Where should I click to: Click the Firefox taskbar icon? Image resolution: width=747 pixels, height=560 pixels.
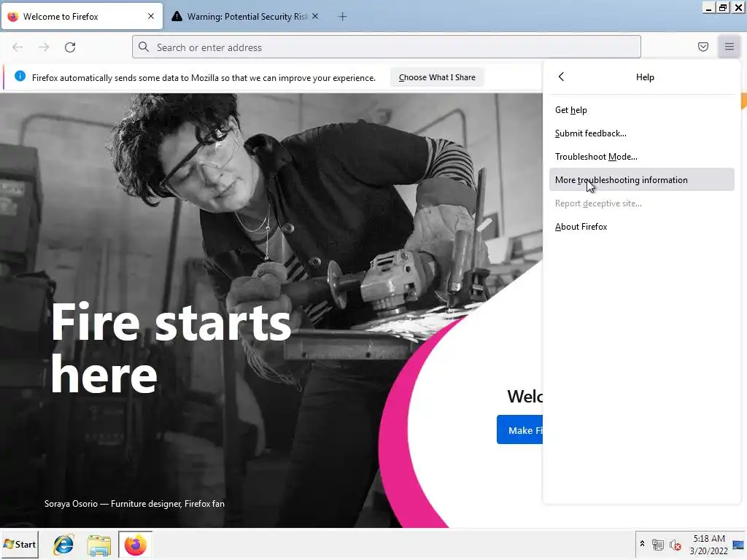pos(135,544)
